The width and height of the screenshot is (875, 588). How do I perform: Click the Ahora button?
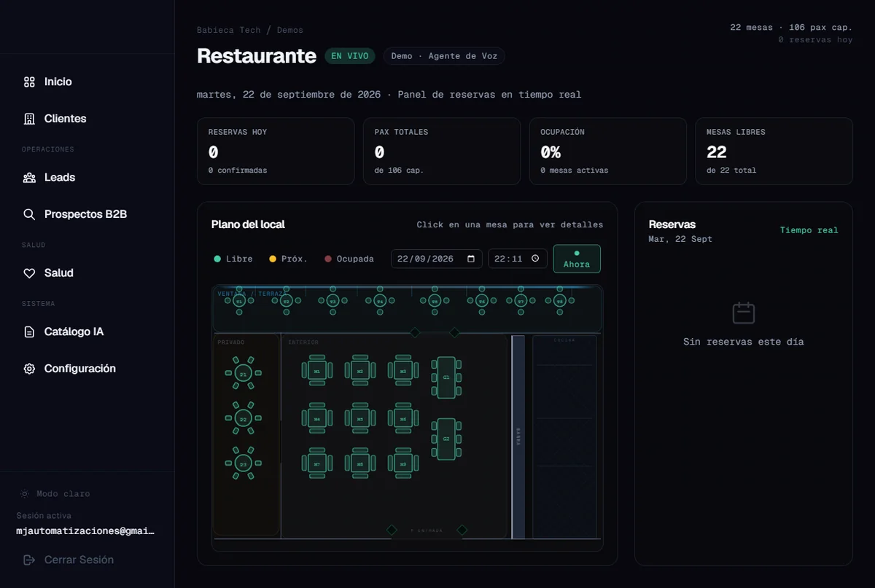(577, 259)
